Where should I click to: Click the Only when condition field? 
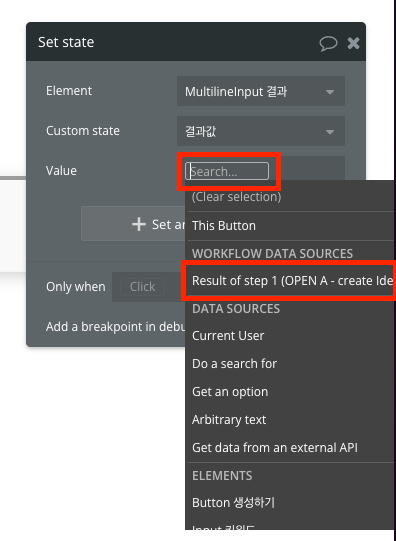(x=148, y=287)
